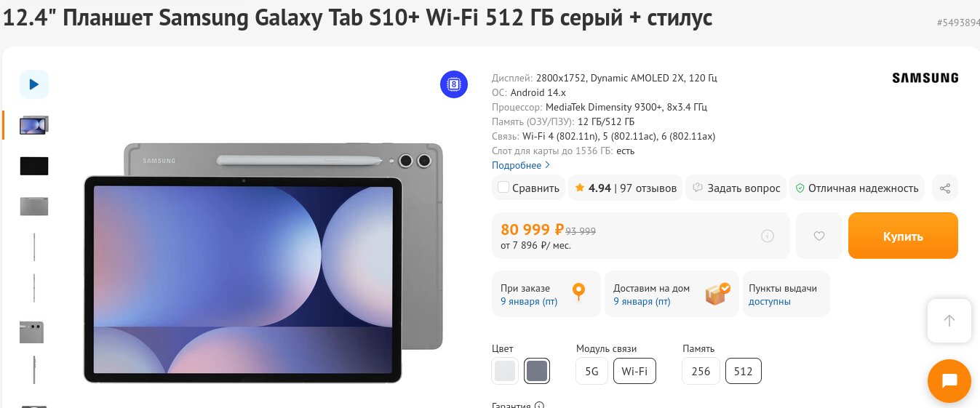Open warranty info icon next to Гарантия
The height and width of the screenshot is (408, 980).
click(x=539, y=405)
